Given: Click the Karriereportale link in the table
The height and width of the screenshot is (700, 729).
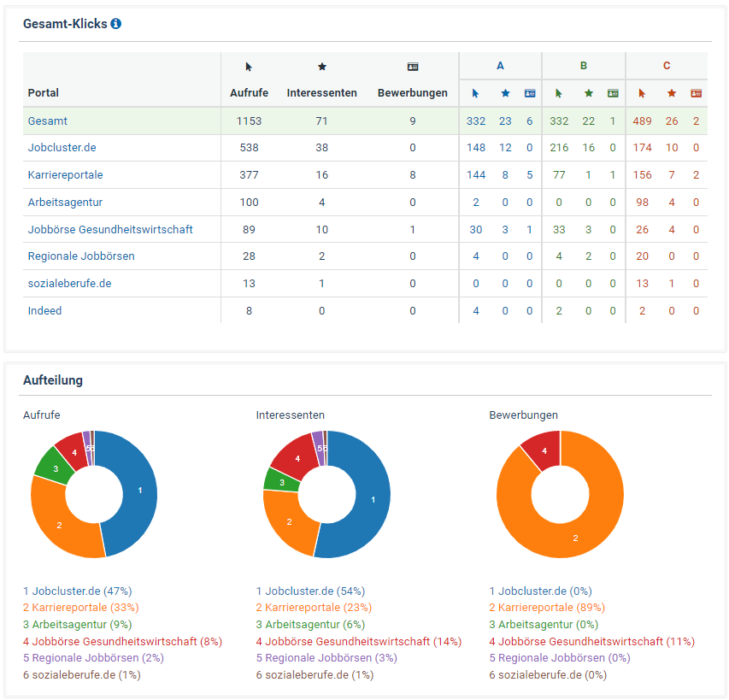Looking at the screenshot, I should click(x=63, y=174).
